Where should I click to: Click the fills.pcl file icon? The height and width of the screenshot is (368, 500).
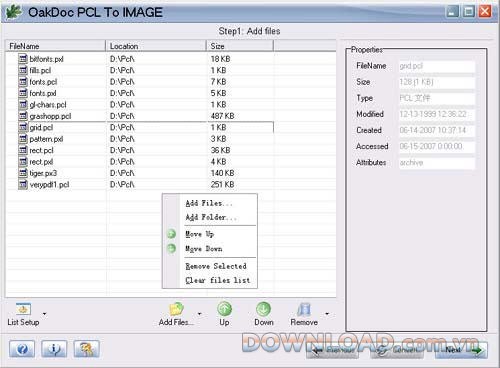[23, 70]
